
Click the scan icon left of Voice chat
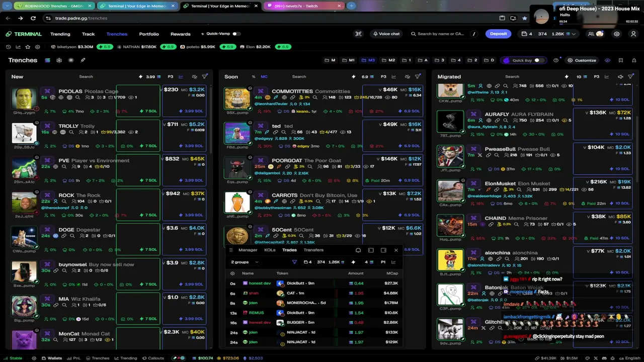coord(358,34)
